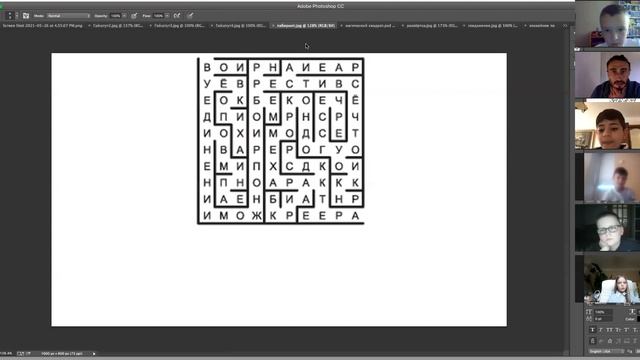This screenshot has height=360, width=640.
Task: Toggle the fourth OpenType feature icon
Action: [x=618, y=341]
